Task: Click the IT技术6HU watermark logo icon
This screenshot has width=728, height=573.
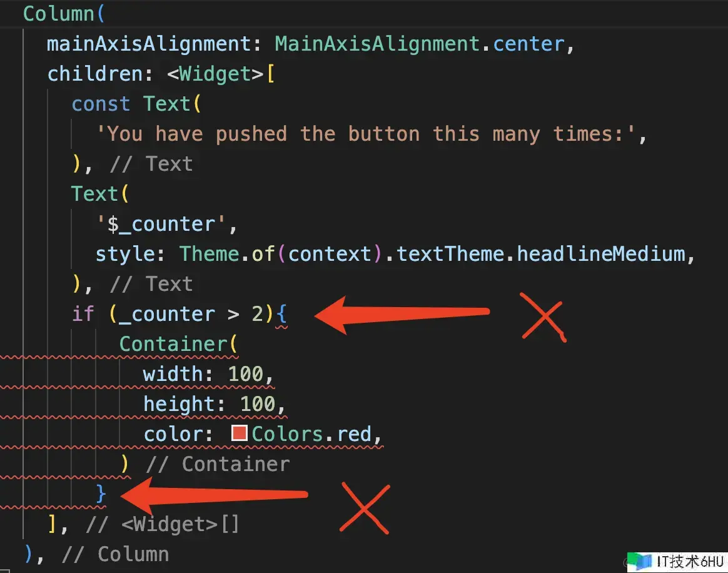Action: [640, 561]
